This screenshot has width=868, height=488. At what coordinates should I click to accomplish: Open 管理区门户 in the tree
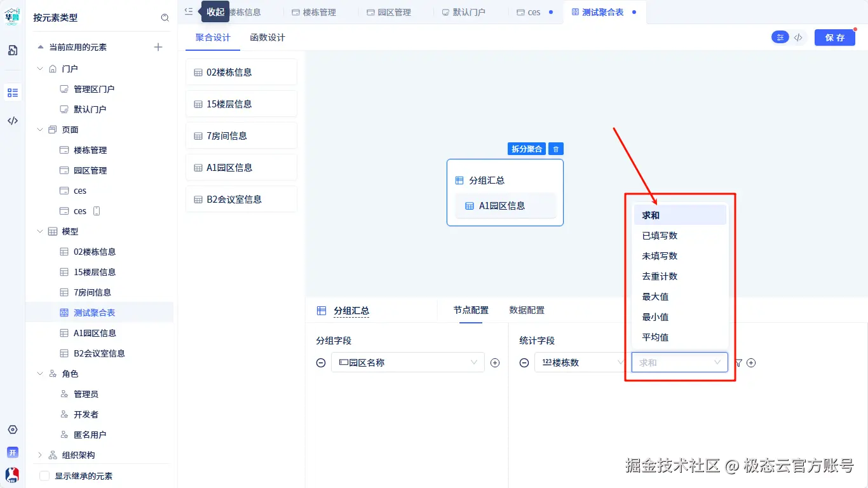click(94, 89)
